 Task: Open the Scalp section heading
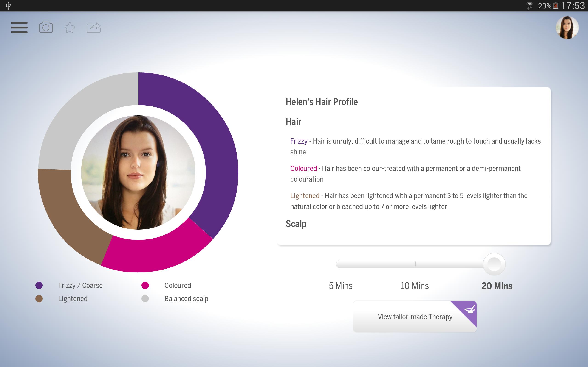296,224
